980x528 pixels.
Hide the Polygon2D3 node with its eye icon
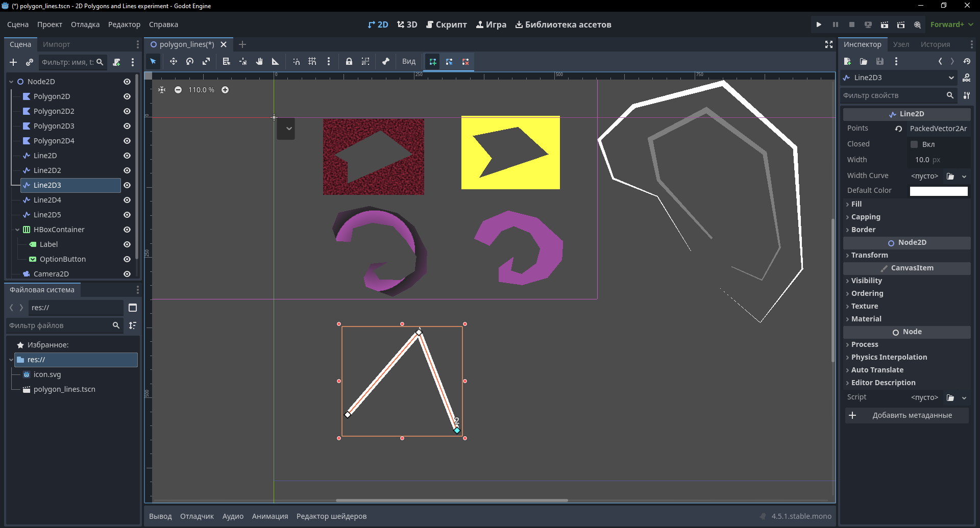pyautogui.click(x=127, y=126)
